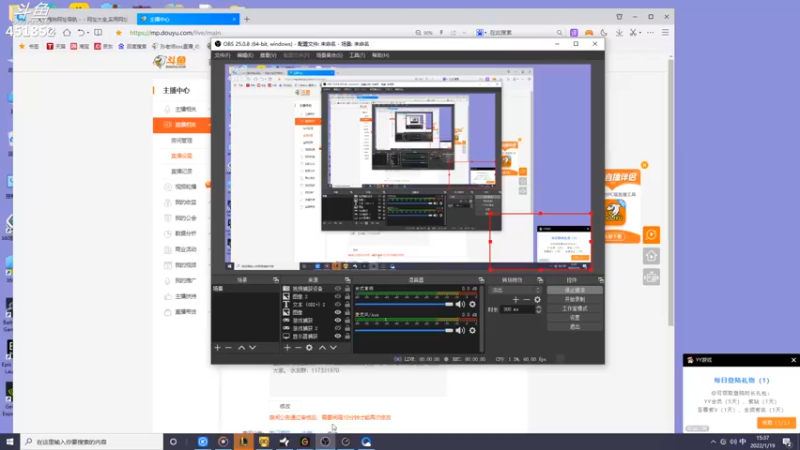Image resolution: width=800 pixels, height=450 pixels.
Task: Move the scene down in the scenes panel
Action: coord(252,347)
